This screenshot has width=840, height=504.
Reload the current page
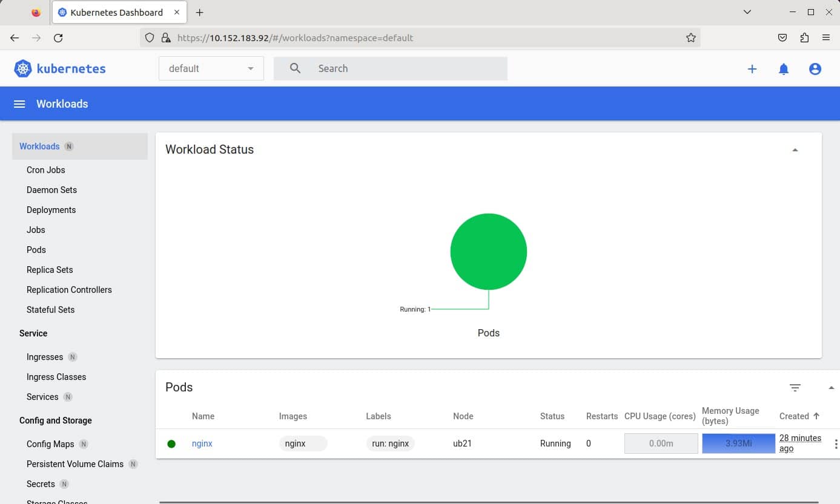58,38
